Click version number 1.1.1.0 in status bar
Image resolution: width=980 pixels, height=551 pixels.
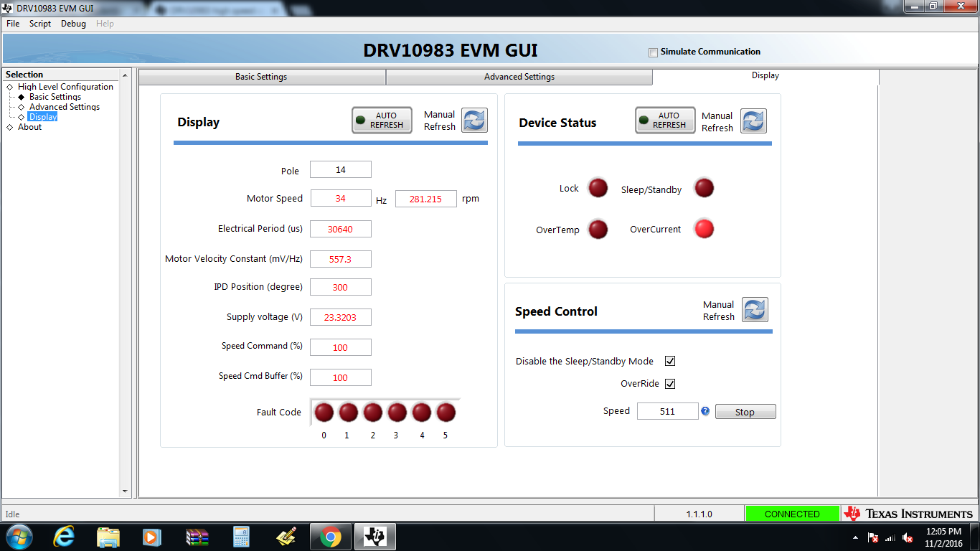pos(699,514)
